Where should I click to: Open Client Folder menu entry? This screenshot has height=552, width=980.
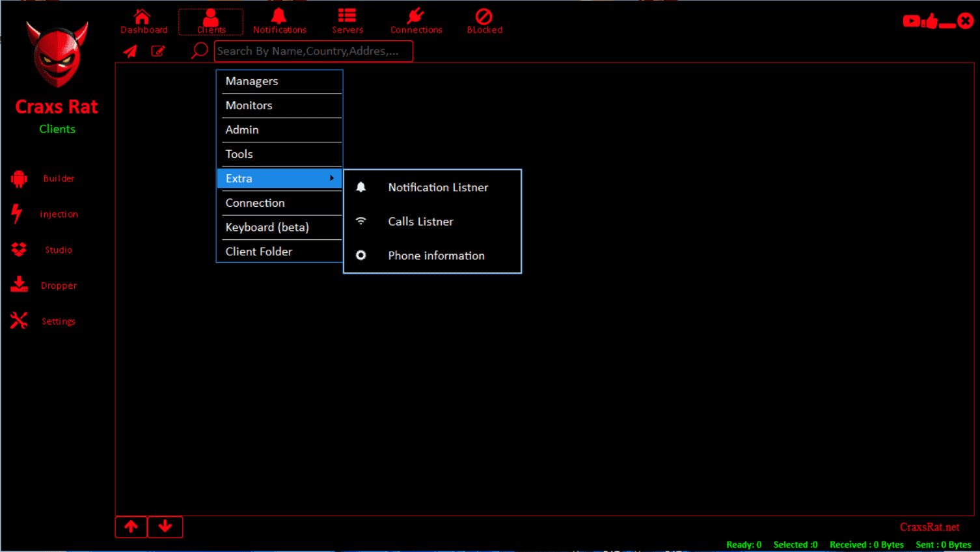coord(279,252)
